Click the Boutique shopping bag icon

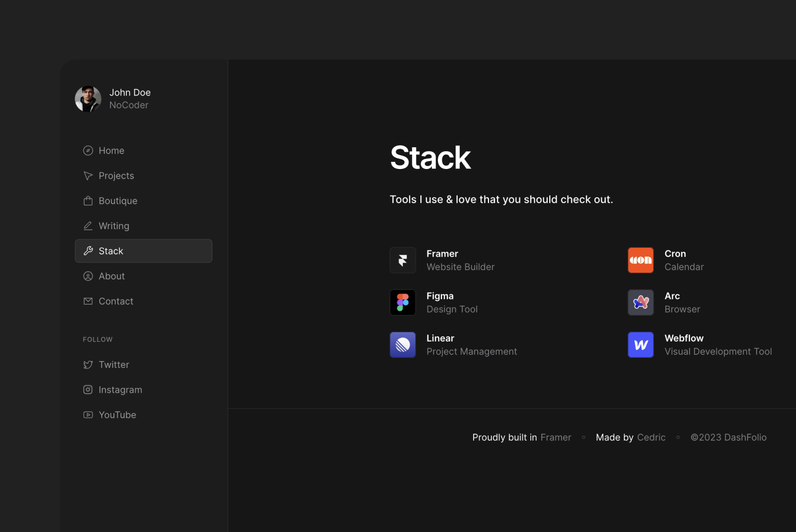[88, 201]
